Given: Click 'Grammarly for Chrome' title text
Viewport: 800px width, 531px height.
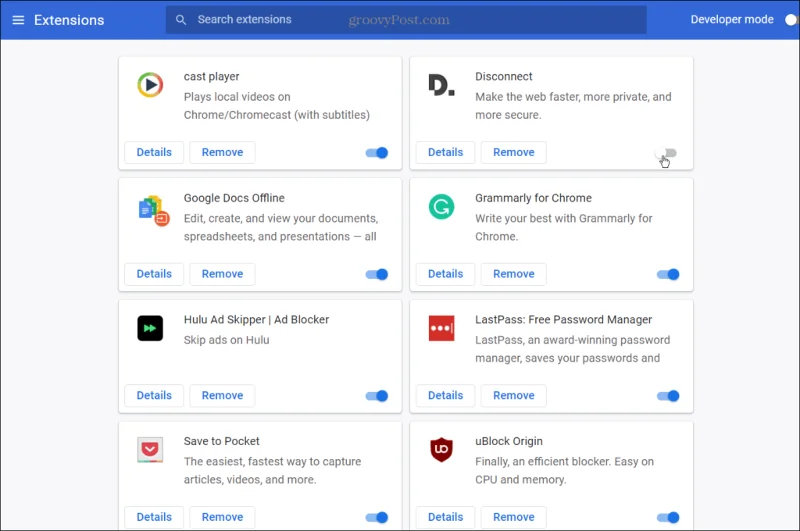Looking at the screenshot, I should [x=533, y=198].
